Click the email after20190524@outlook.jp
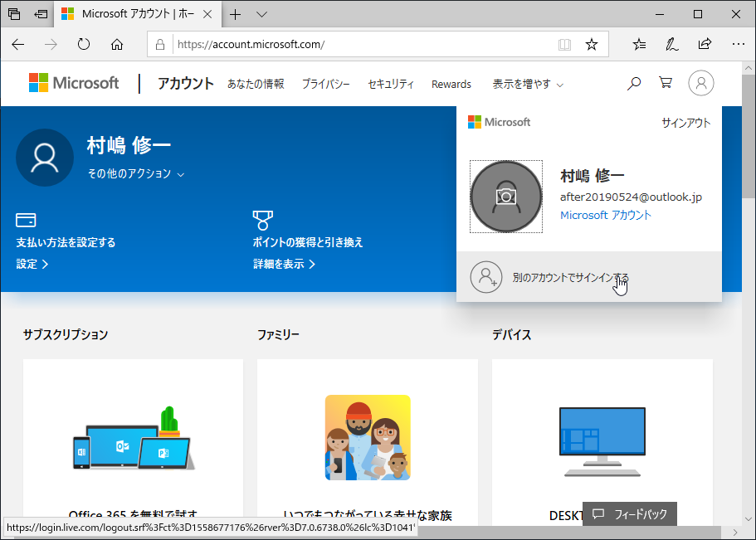This screenshot has width=756, height=540. [632, 197]
